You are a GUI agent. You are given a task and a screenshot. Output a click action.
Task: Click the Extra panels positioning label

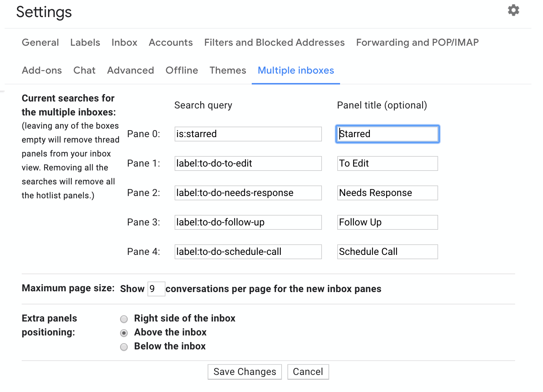click(x=50, y=325)
